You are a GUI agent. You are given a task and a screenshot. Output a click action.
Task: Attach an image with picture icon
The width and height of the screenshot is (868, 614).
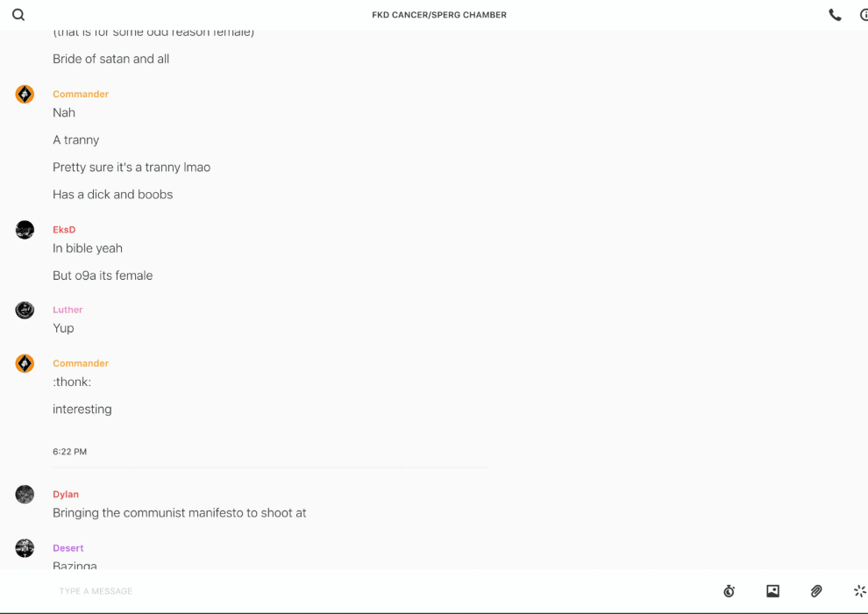(x=772, y=590)
